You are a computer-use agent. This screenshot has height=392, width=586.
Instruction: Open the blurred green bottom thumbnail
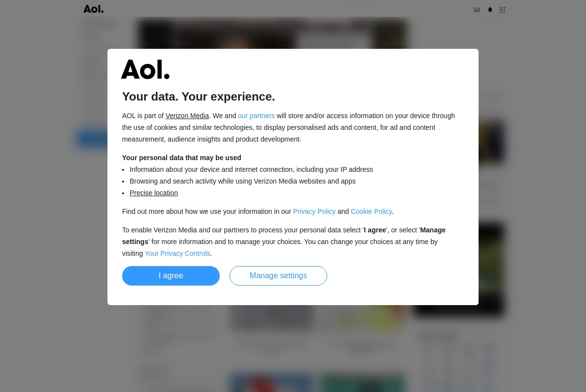click(x=362, y=383)
